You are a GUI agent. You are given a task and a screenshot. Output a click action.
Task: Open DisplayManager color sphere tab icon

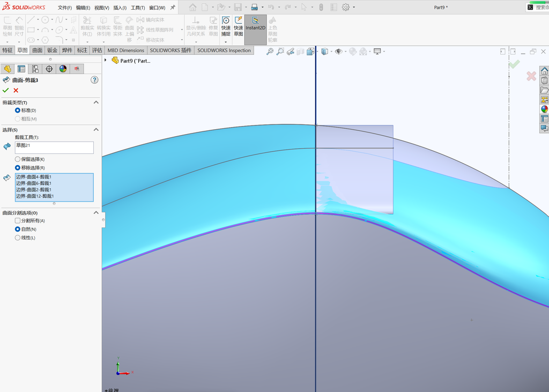pos(63,69)
